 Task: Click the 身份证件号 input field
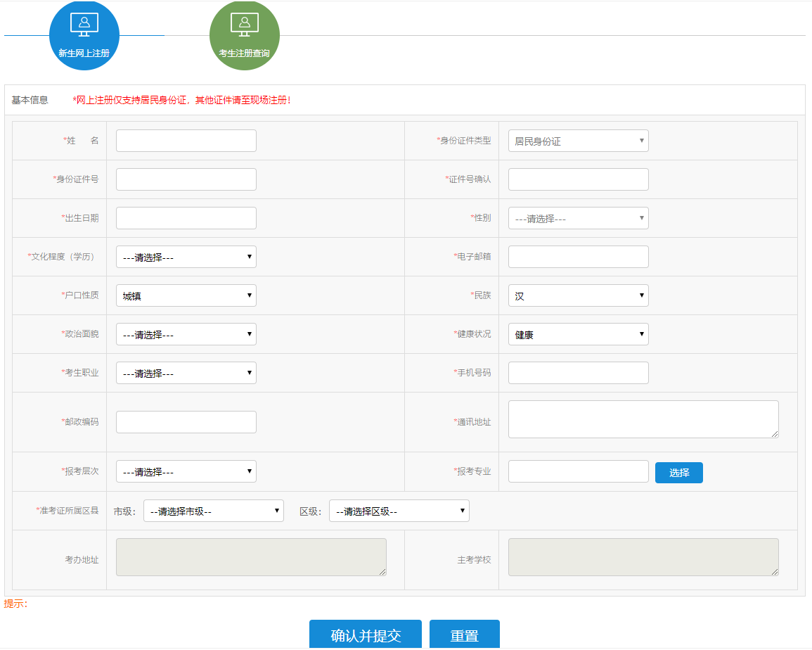pyautogui.click(x=186, y=179)
